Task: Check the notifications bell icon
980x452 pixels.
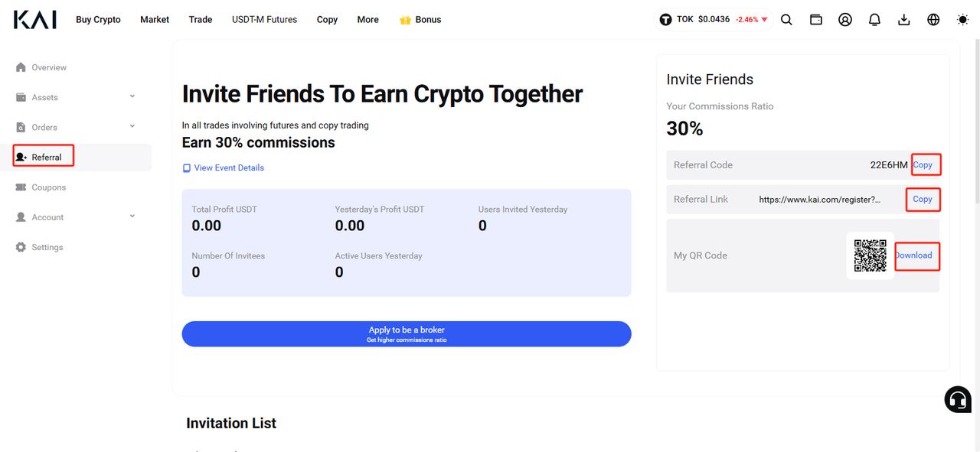Action: (874, 20)
